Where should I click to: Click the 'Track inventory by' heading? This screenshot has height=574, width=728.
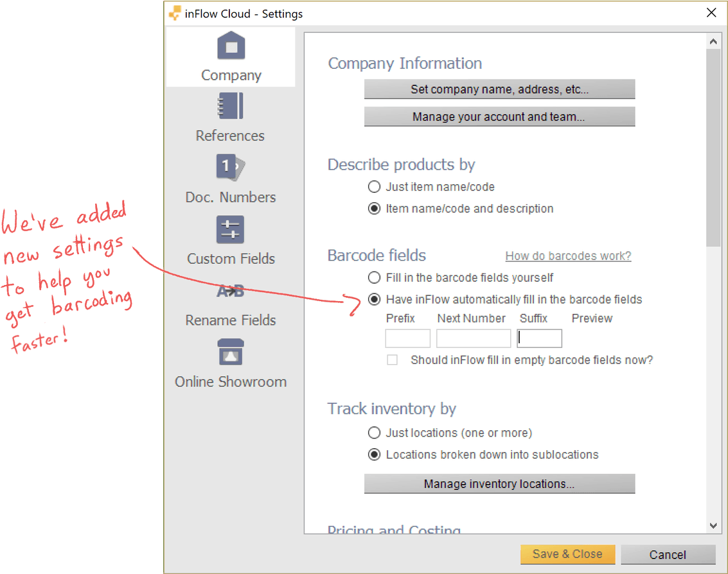(391, 409)
